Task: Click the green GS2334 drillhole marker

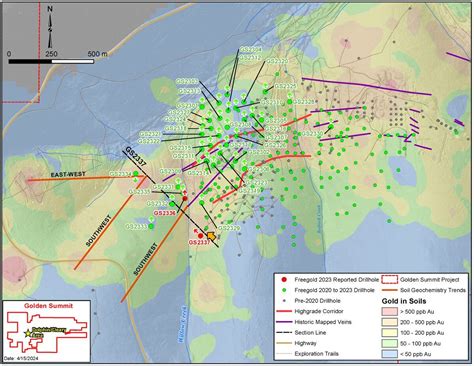Action: [x=136, y=174]
